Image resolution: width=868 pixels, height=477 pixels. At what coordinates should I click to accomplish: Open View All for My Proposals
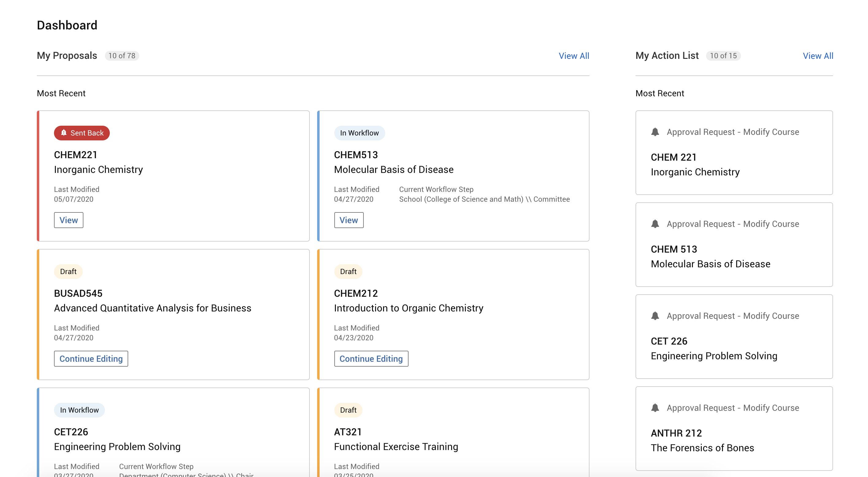coord(574,55)
